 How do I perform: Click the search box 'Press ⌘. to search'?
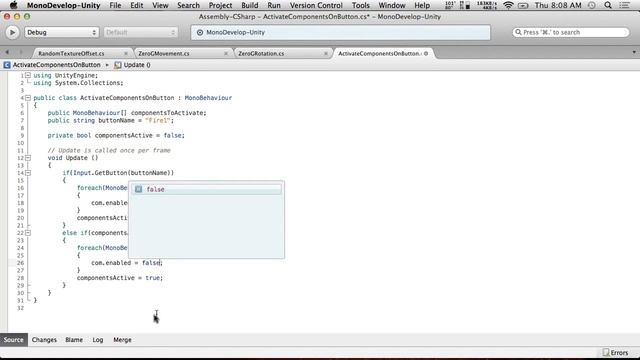point(571,32)
